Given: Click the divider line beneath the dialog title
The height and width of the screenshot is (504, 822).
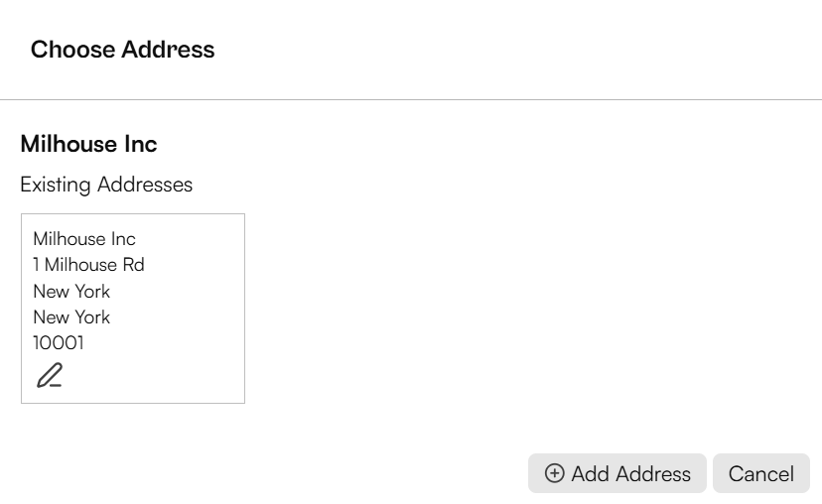Looking at the screenshot, I should (411, 99).
